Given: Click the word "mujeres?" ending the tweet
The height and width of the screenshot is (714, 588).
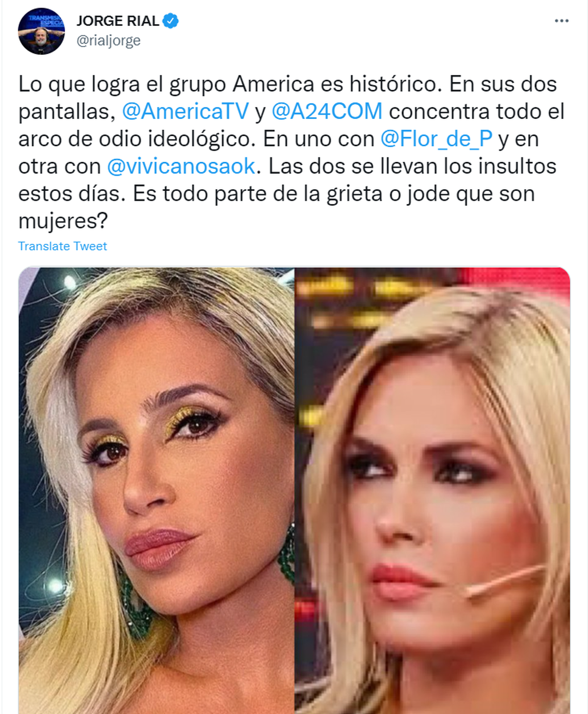Looking at the screenshot, I should tap(63, 221).
